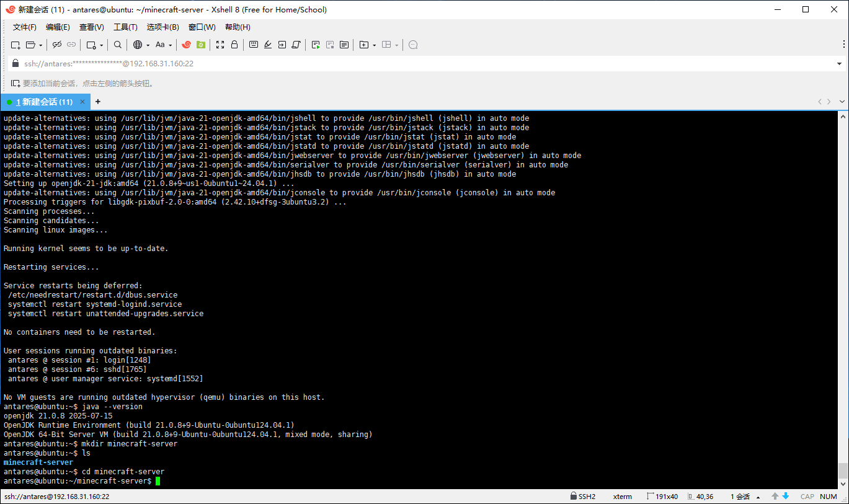
Task: Expand the Aa font dropdown arrow
Action: tap(171, 45)
